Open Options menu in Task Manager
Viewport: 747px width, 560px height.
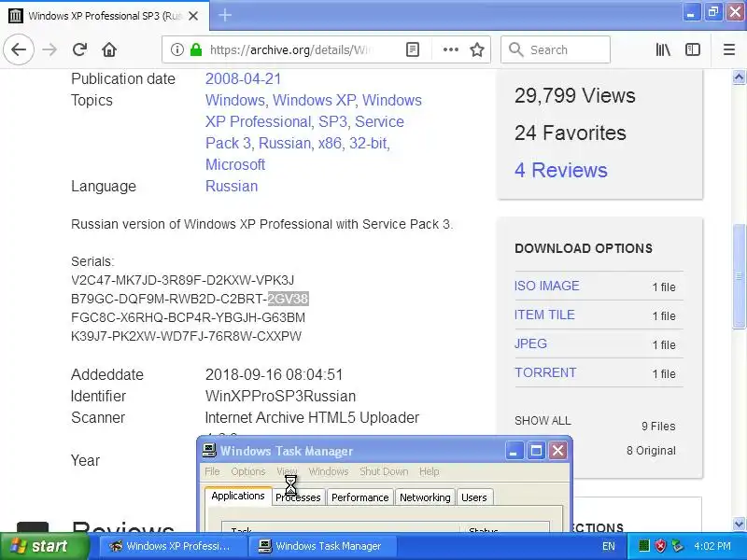click(247, 471)
